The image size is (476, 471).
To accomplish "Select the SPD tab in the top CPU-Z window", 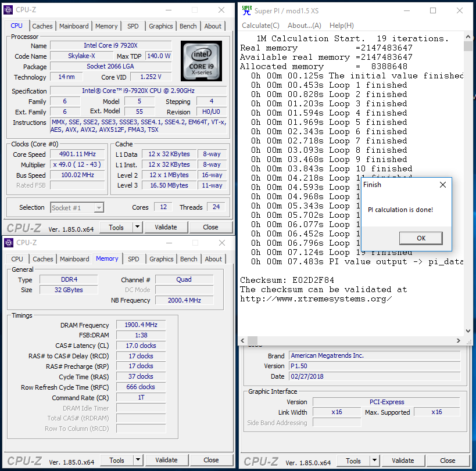I will tap(133, 26).
